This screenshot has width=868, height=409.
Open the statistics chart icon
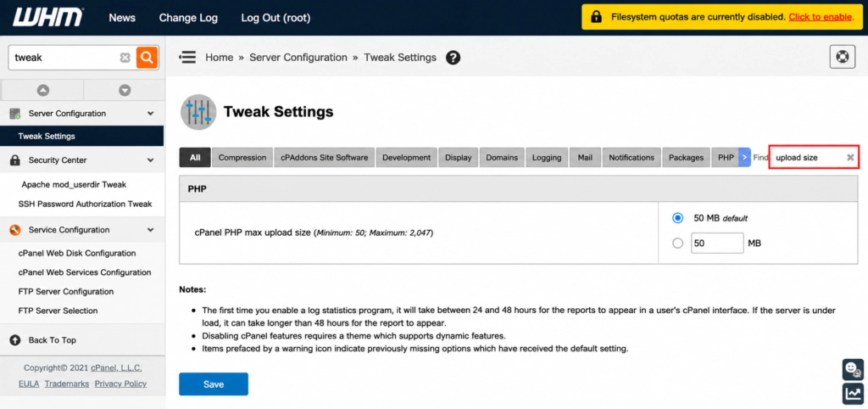[x=853, y=393]
